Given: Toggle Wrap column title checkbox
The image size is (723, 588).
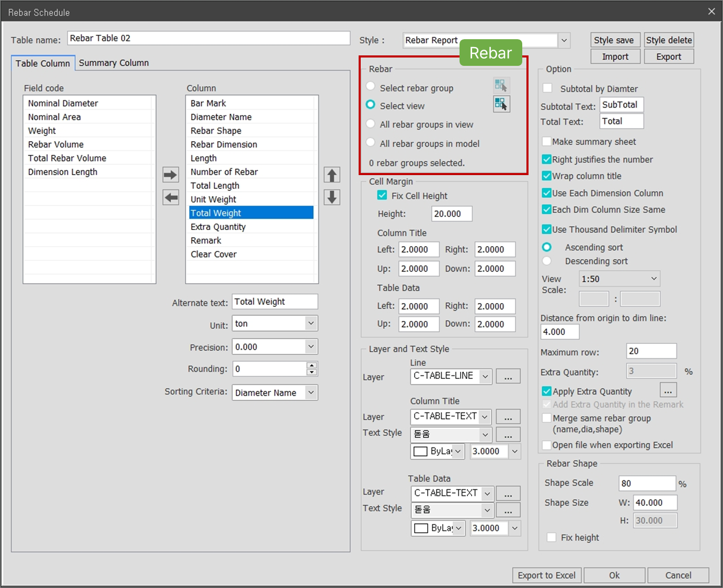Looking at the screenshot, I should pos(547,176).
